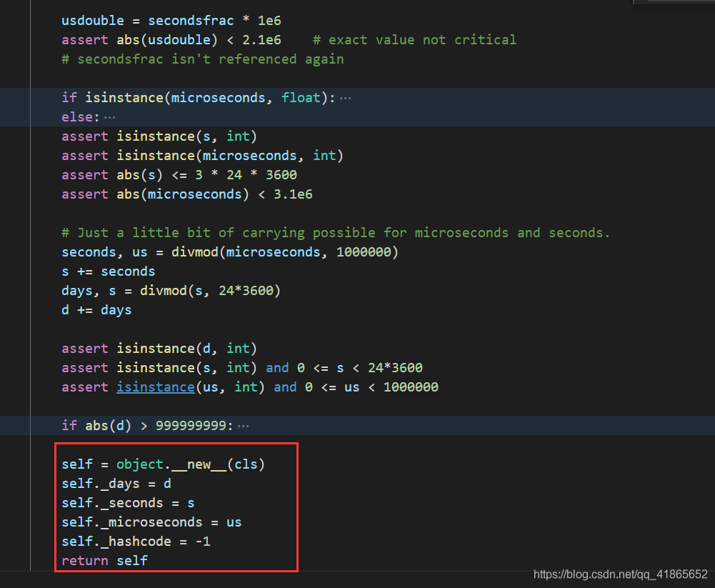Click the line 'self._days = d'

pyautogui.click(x=116, y=484)
